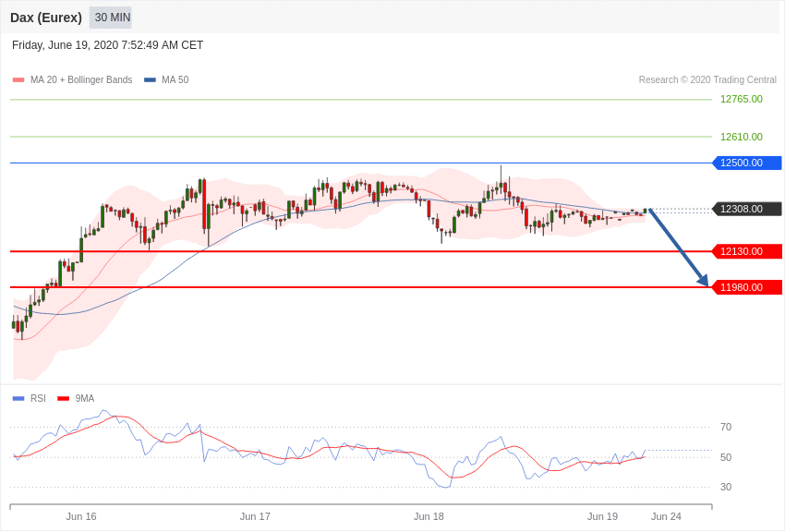Select the 12308.00 current price tag
Image resolution: width=785 pixels, height=532 pixels.
coord(746,209)
